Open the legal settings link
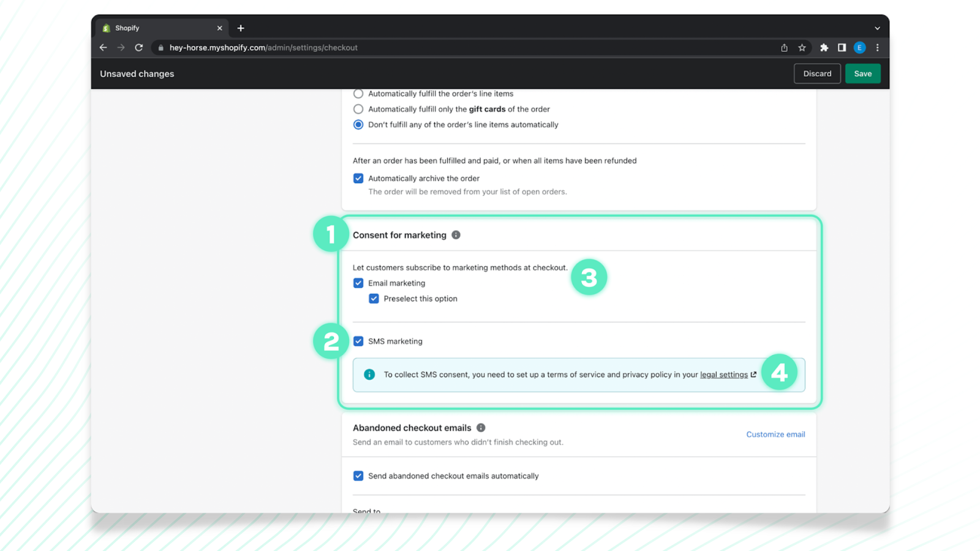This screenshot has width=980, height=551. 723,375
